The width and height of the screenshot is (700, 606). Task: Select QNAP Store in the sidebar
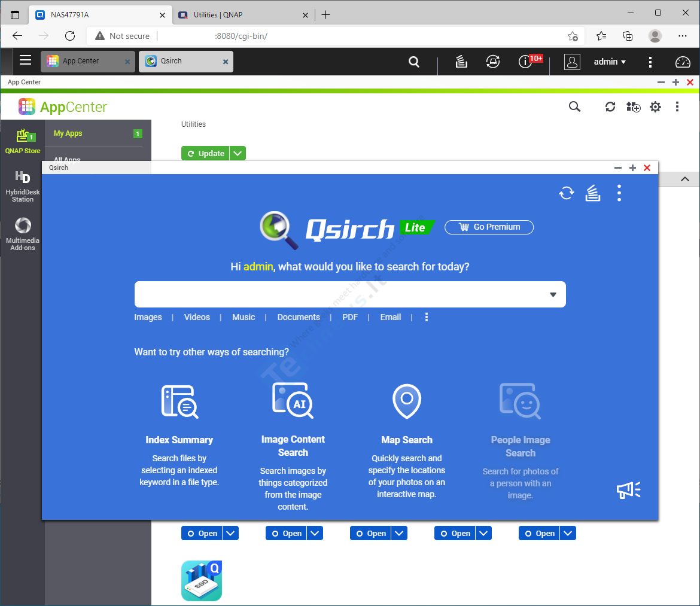[x=23, y=141]
